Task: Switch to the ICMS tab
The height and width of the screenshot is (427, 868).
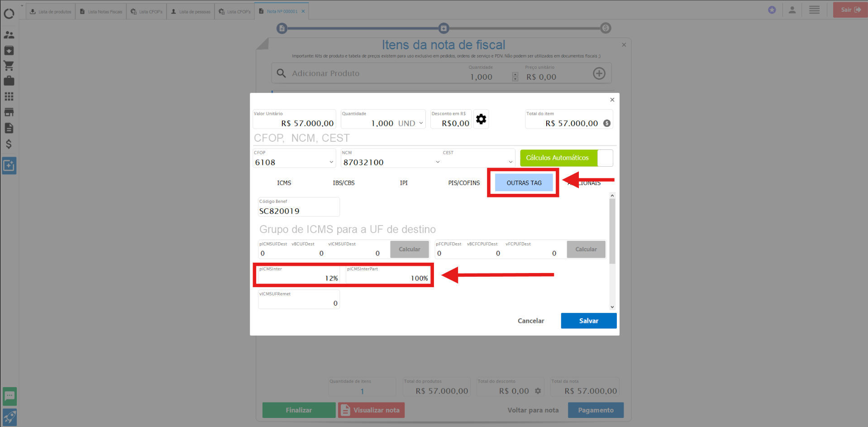Action: coord(284,183)
